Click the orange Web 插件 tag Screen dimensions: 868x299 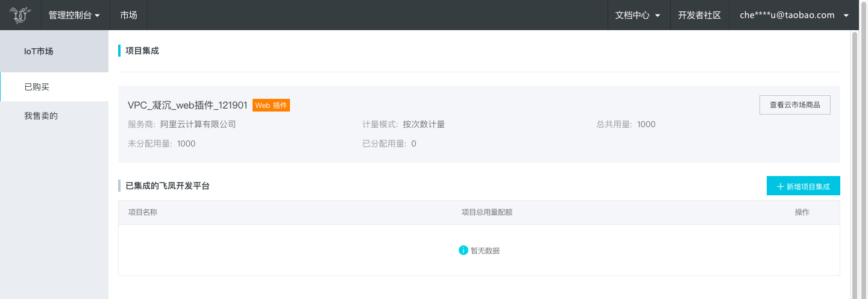click(x=271, y=105)
